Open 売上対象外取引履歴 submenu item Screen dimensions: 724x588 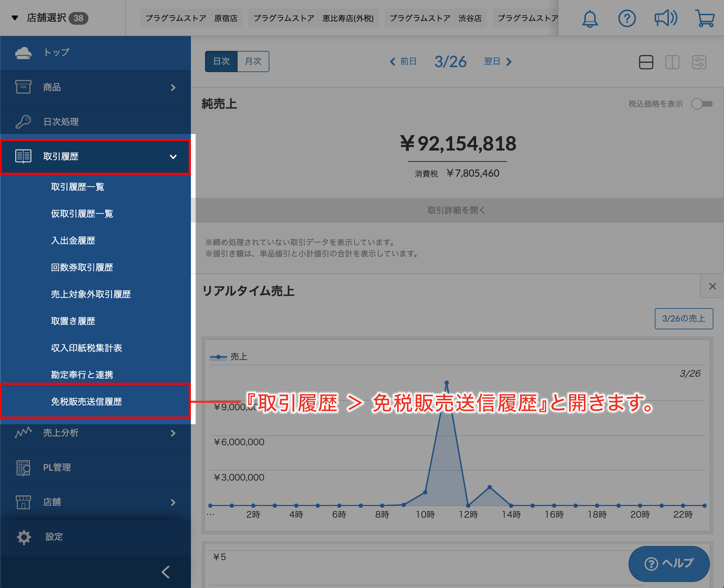[x=91, y=294]
